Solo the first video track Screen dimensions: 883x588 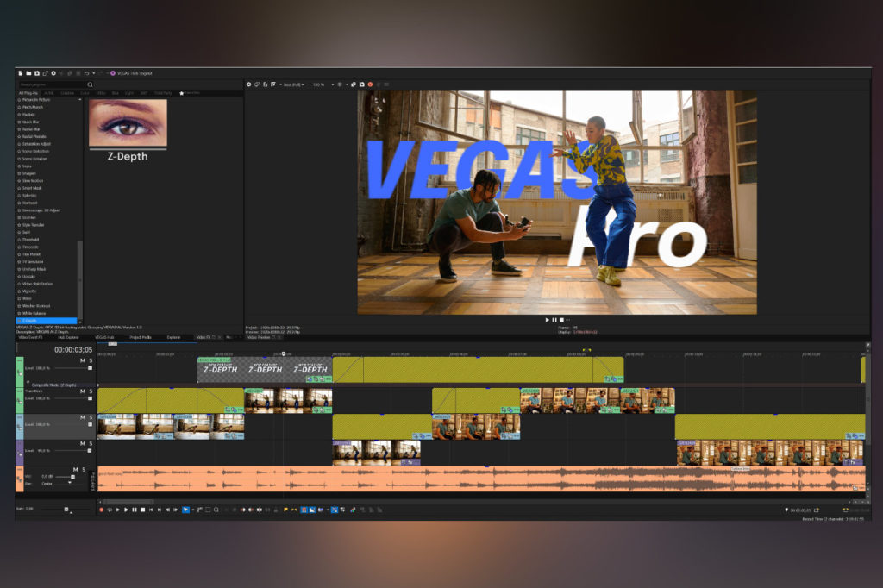[x=91, y=360]
